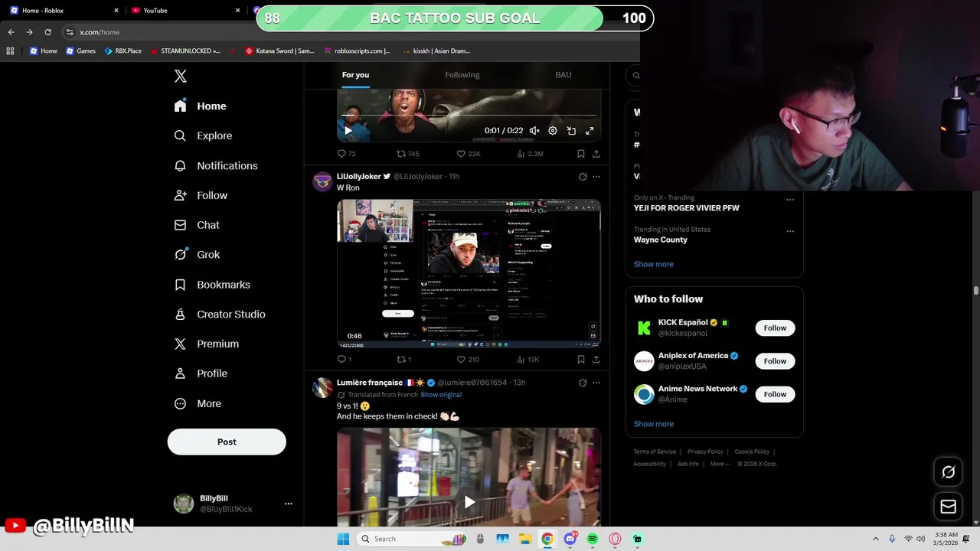Screen dimensions: 980x551
Task: Expand the More menu in sidebar
Action: coord(198,403)
